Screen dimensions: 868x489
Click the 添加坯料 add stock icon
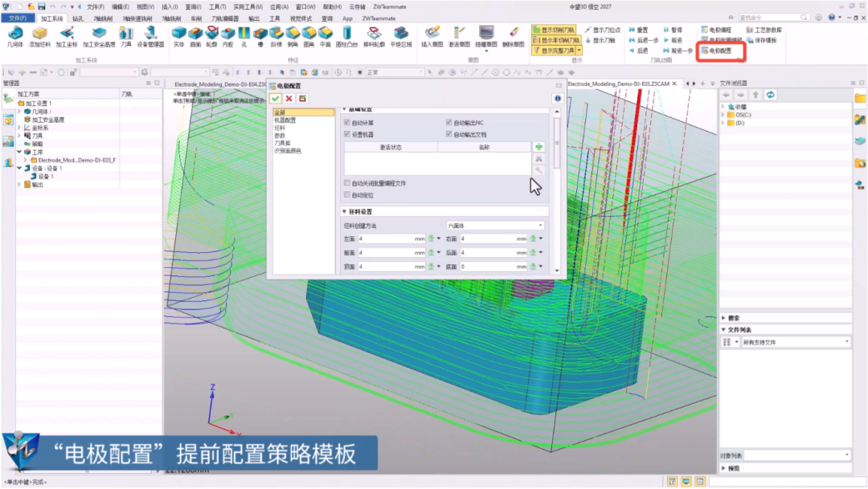pyautogui.click(x=39, y=36)
